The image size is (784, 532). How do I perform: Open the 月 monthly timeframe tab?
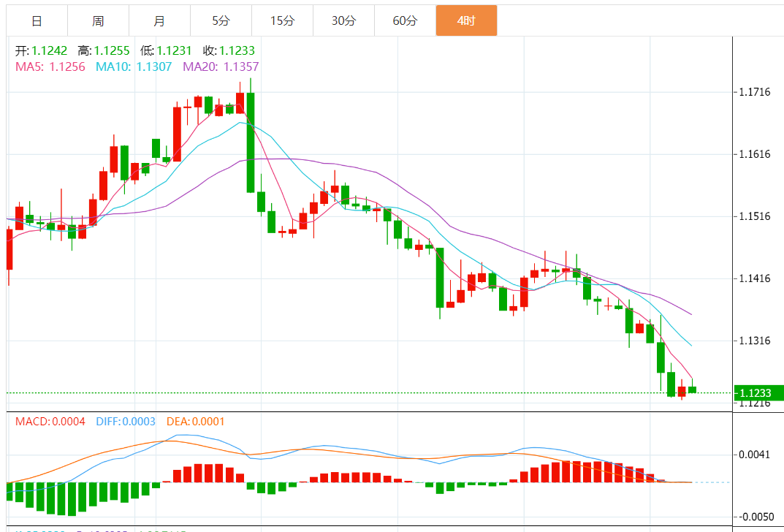coord(159,20)
